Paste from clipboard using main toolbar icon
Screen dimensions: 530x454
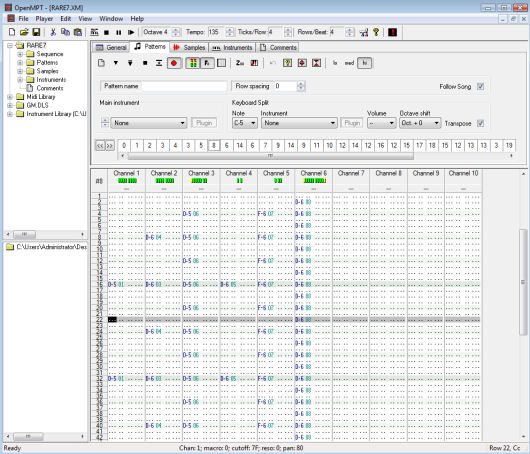78,32
